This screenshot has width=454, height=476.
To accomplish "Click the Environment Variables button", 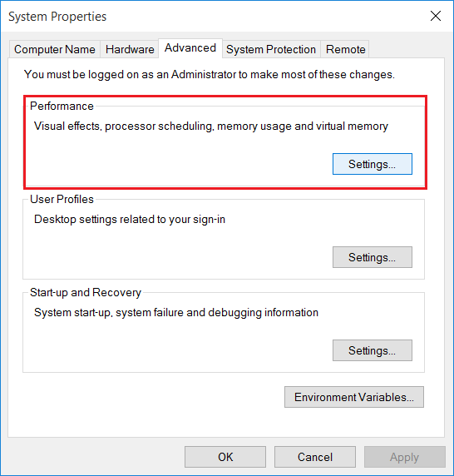I will pos(354,397).
